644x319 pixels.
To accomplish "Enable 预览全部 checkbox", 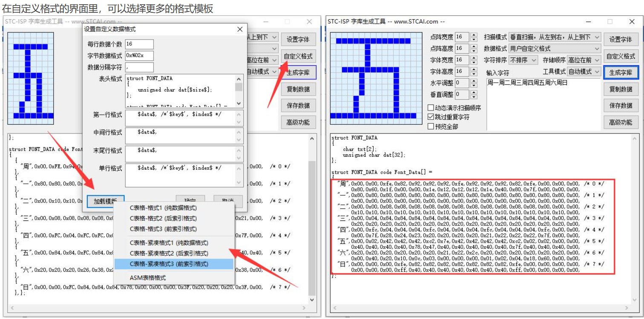I will (430, 126).
